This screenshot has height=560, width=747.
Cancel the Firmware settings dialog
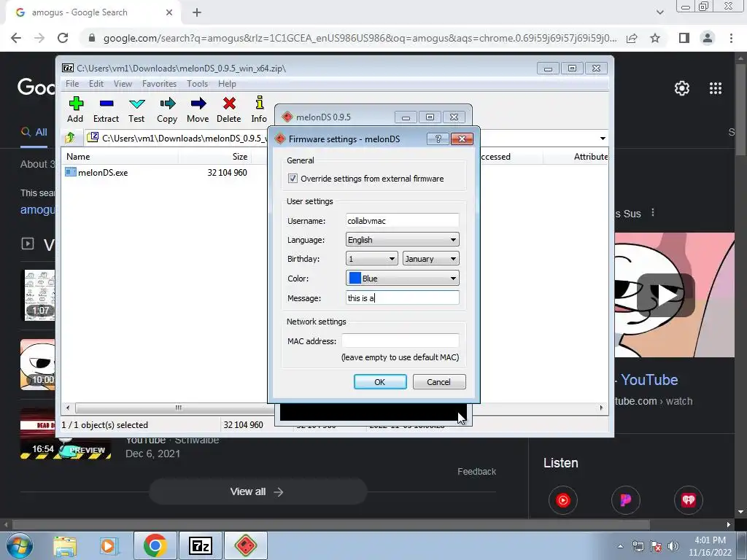click(x=438, y=382)
